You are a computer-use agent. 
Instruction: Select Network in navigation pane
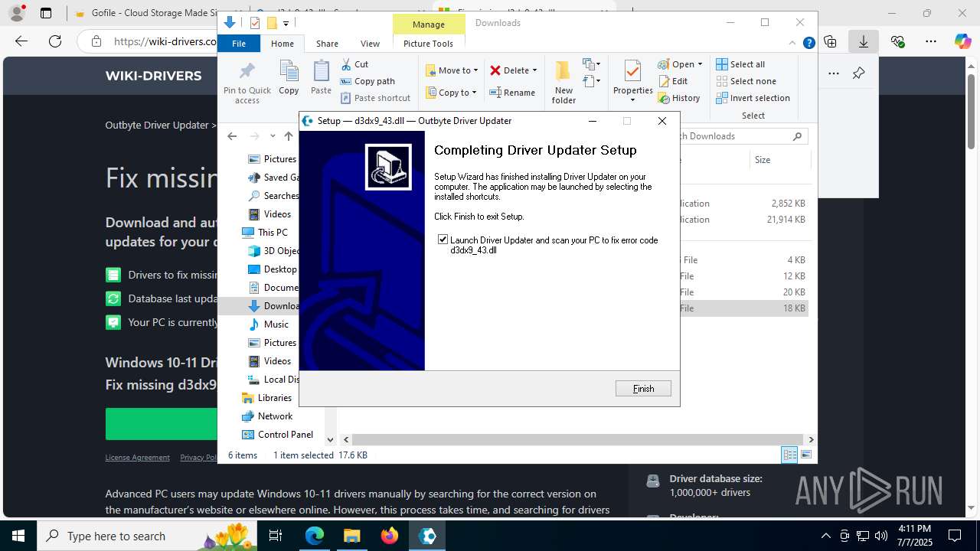266,416
